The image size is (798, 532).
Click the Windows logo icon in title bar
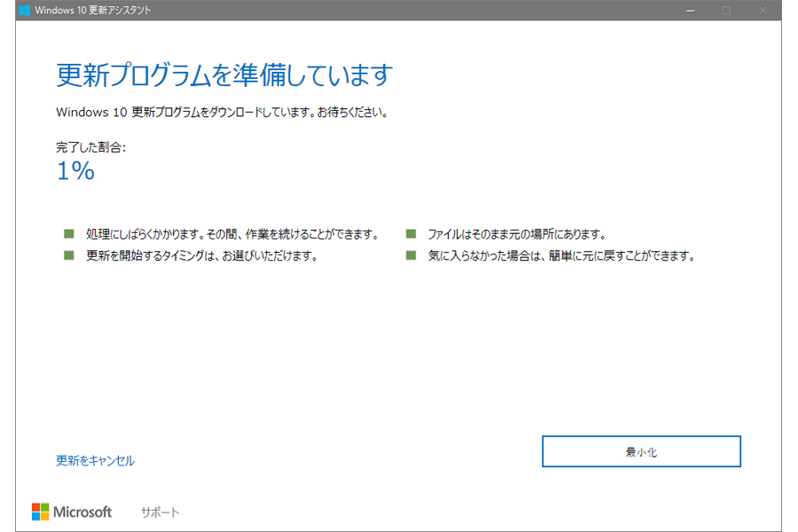pyautogui.click(x=24, y=11)
